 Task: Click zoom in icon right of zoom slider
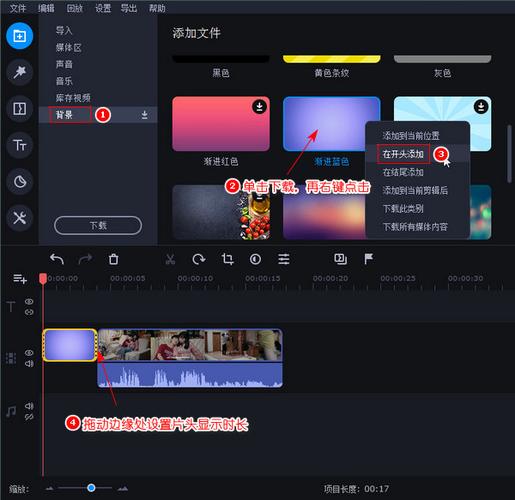(123, 489)
